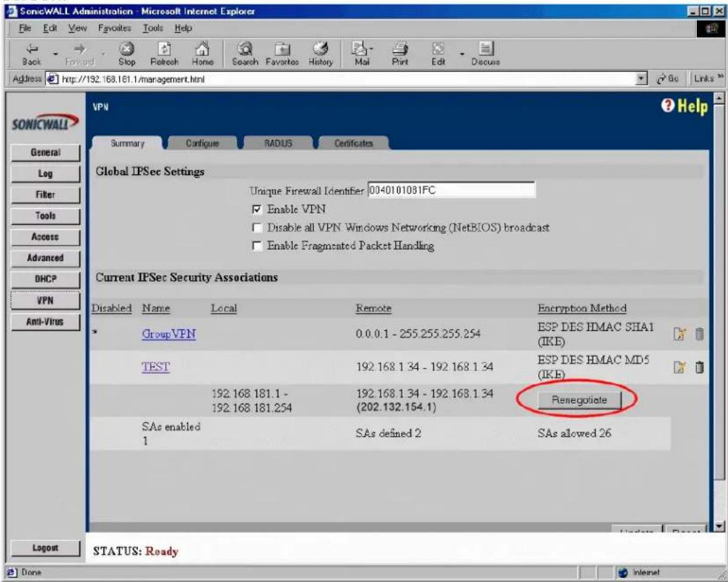Open the Favorites menu
The width and height of the screenshot is (728, 582).
[x=114, y=29]
